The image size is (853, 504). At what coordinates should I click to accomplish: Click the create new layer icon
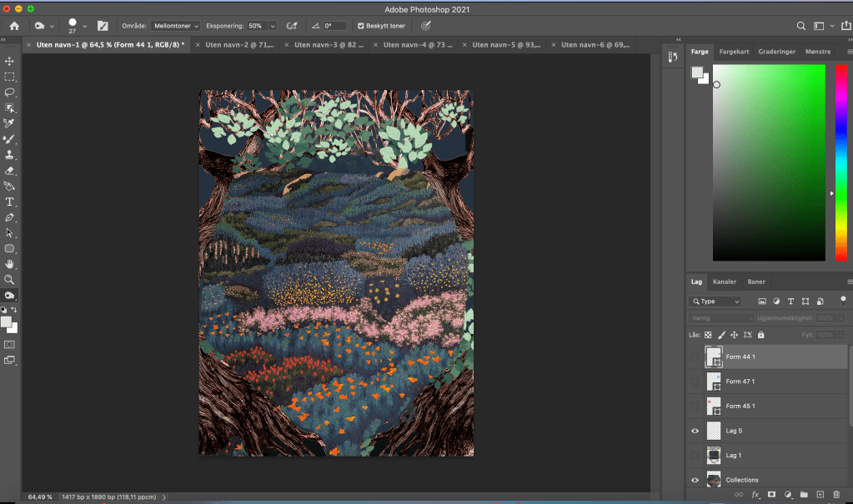(820, 495)
